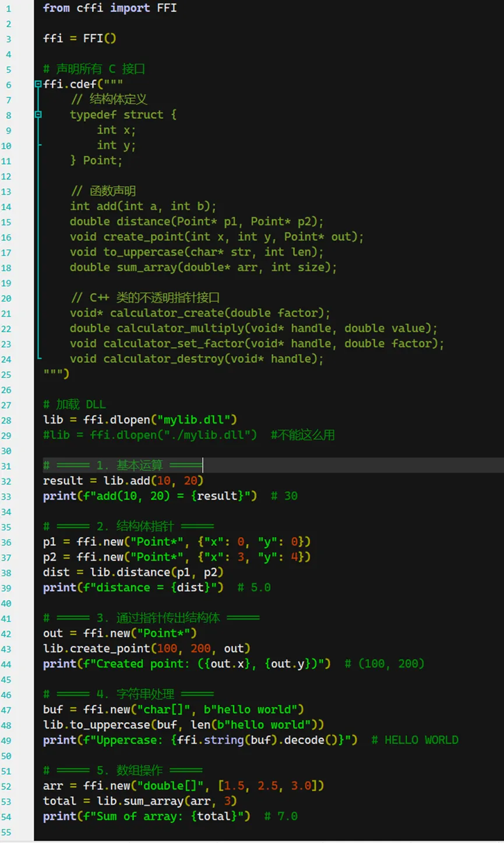Click 'void calculator_set_factor' declaration line

click(x=257, y=343)
